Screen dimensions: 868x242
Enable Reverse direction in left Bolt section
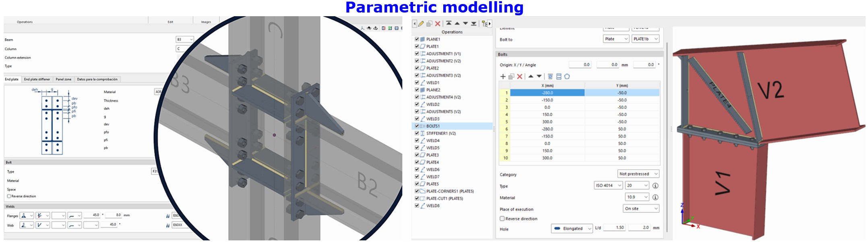(9, 196)
